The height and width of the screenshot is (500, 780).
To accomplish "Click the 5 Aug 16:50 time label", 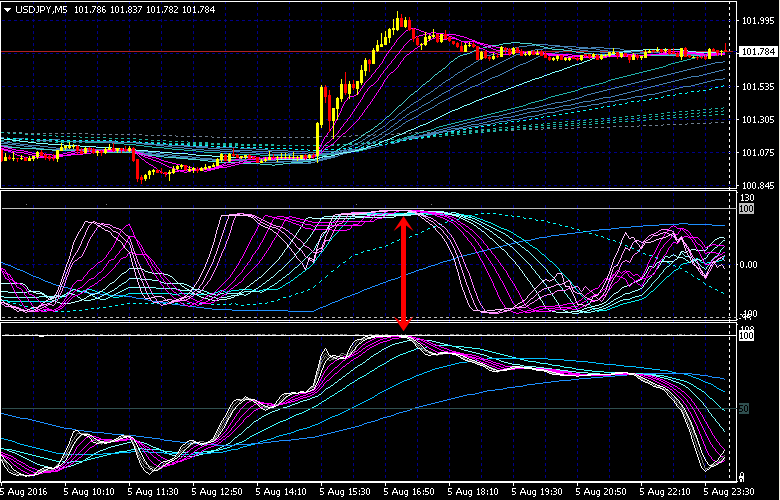I will 409,492.
